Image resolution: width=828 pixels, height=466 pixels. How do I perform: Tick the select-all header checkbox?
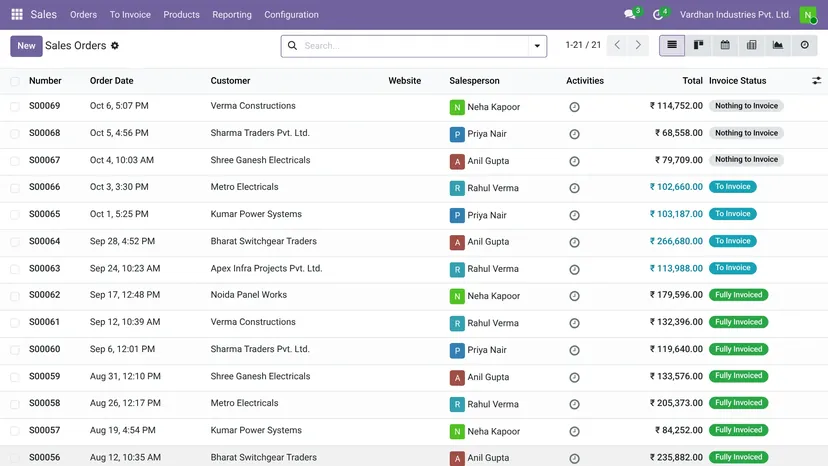click(15, 81)
